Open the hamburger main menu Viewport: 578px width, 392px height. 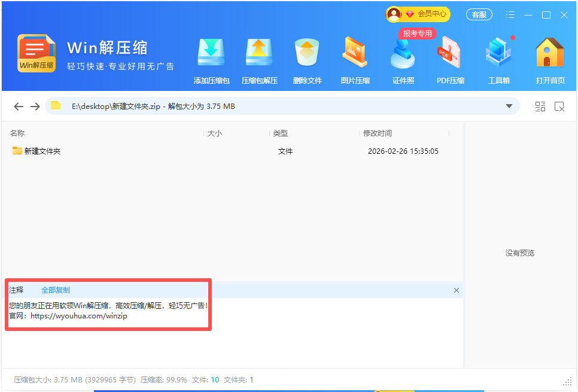coord(510,15)
